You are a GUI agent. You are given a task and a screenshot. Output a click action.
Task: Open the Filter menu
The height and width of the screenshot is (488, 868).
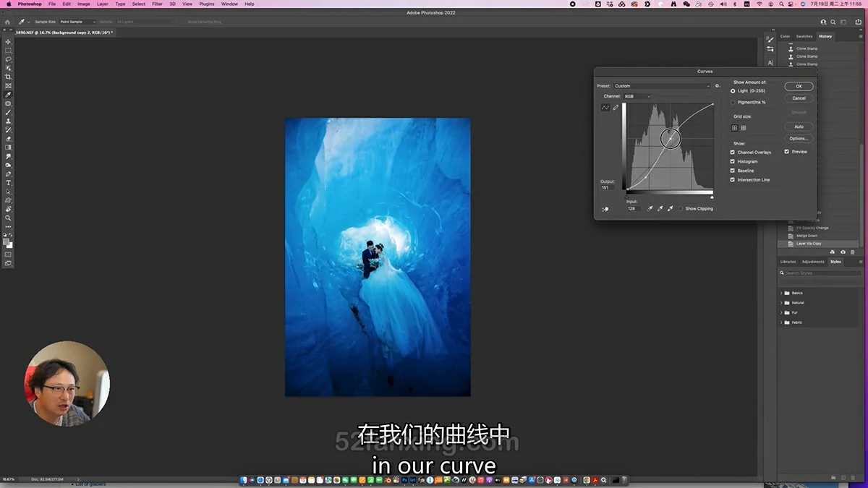point(157,4)
